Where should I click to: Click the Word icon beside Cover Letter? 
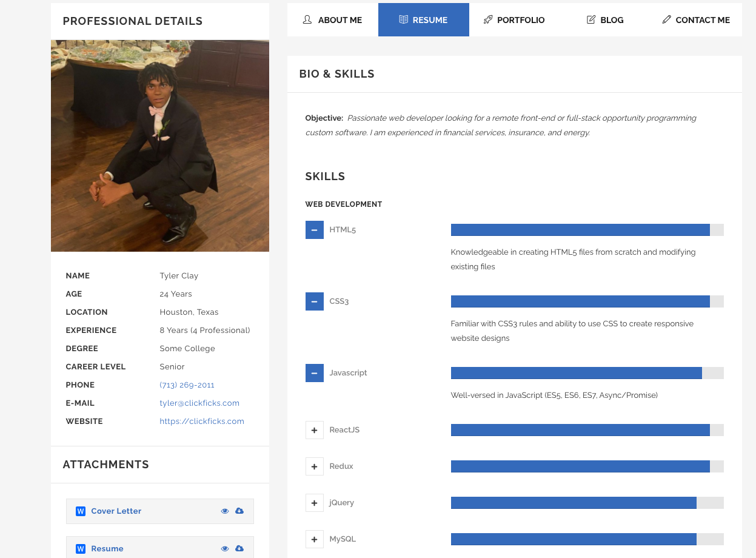tap(81, 511)
